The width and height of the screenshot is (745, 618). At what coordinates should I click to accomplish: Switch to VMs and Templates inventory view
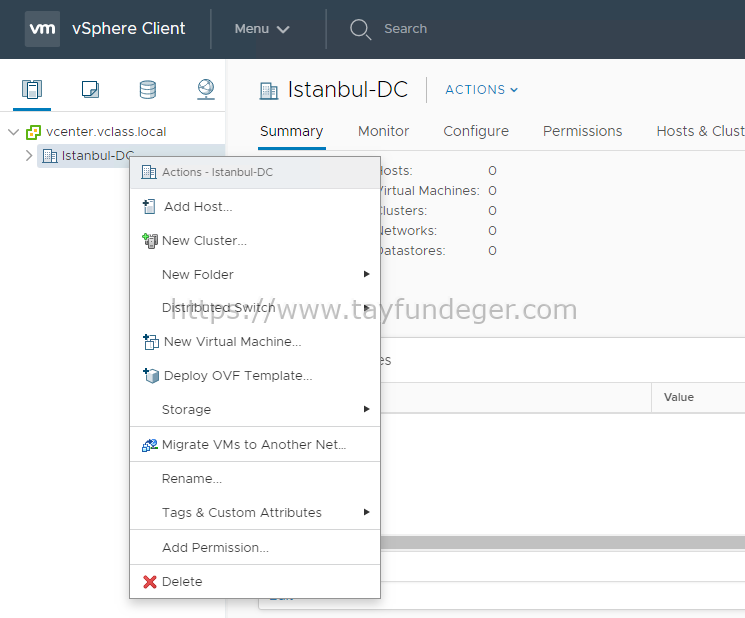90,89
